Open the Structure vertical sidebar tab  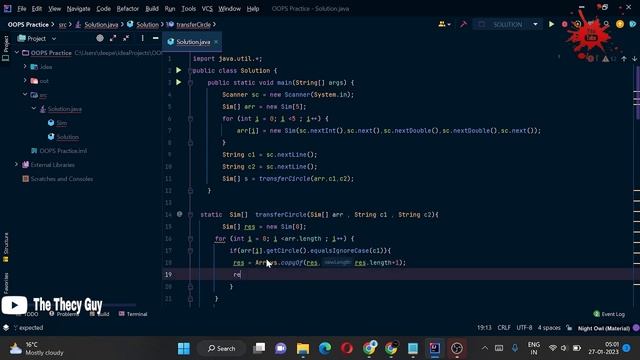tap(6, 247)
